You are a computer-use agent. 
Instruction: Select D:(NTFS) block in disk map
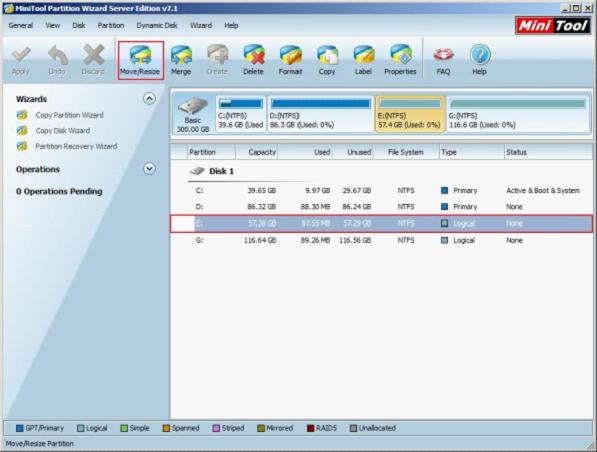point(320,114)
